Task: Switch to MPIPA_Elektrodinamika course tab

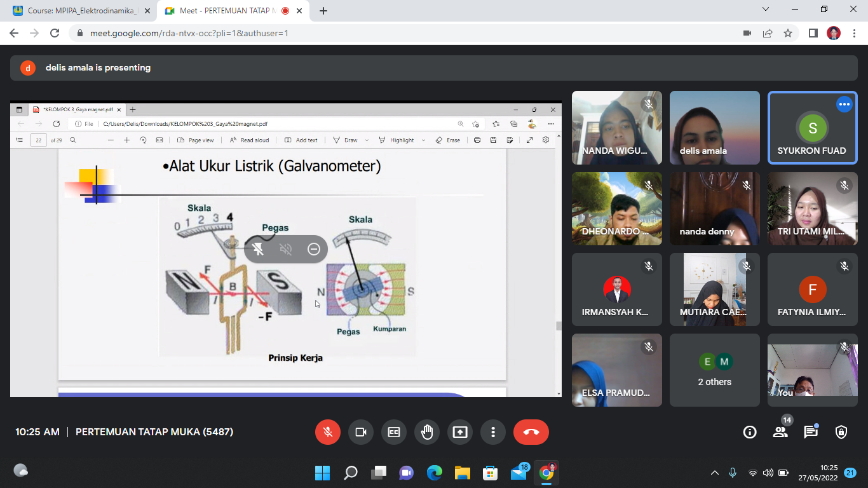Action: click(x=76, y=11)
